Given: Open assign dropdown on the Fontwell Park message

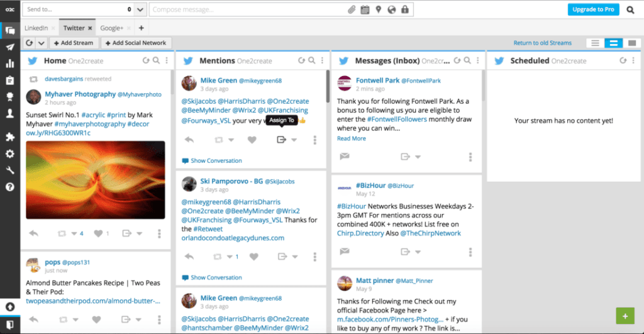Looking at the screenshot, I should click(x=418, y=157).
